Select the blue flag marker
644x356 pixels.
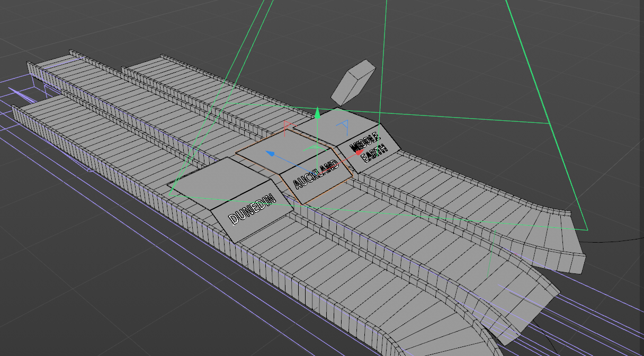coord(344,125)
